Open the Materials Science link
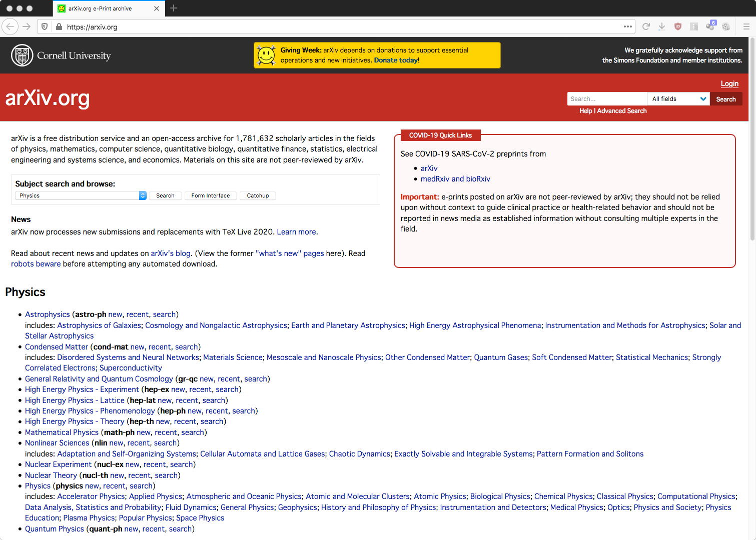The image size is (756, 540). tap(233, 357)
